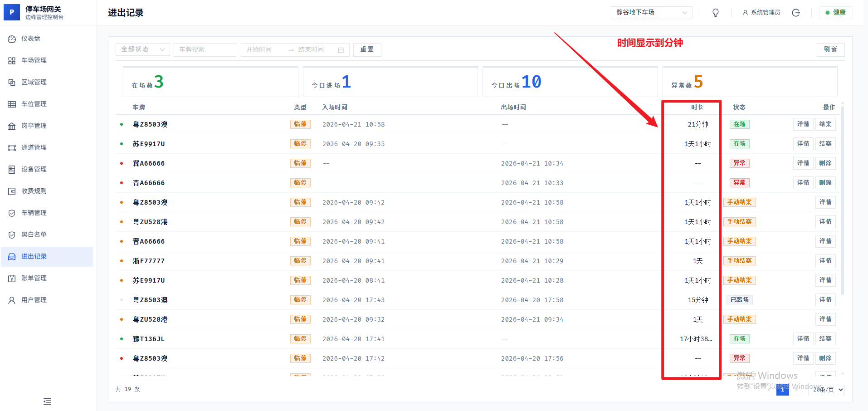The height and width of the screenshot is (411, 868).
Task: Click 删除 for 冀A66666 record
Action: coord(825,163)
